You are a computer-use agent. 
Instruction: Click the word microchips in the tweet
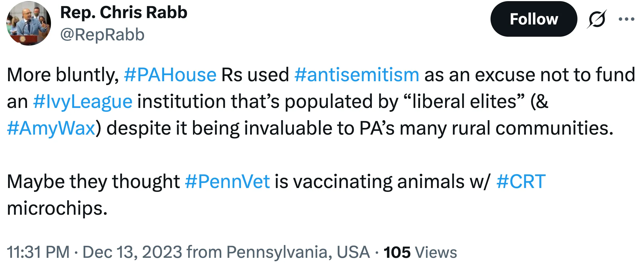coord(57,208)
